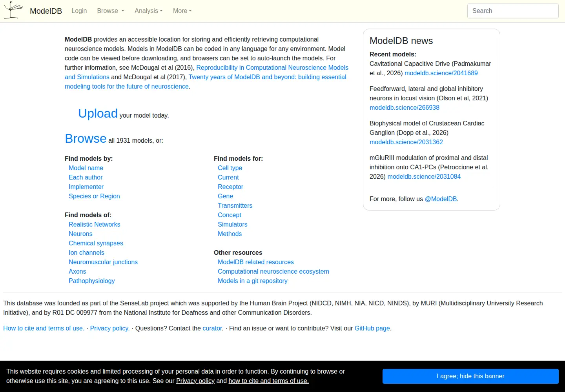Open the GitHub page link
Viewport: 565px width, 392px height.
tap(372, 328)
